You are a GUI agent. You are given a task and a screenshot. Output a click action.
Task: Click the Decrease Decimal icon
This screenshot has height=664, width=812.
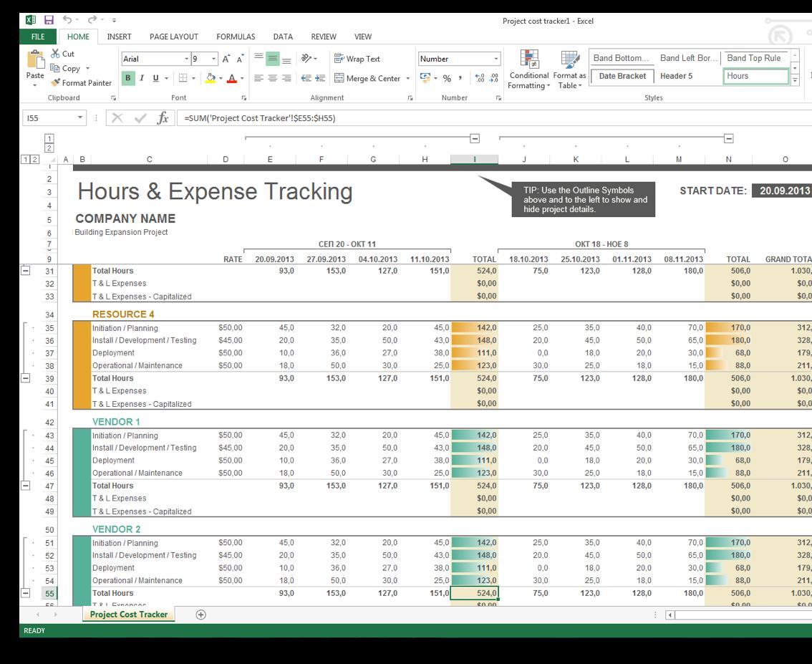tap(494, 78)
